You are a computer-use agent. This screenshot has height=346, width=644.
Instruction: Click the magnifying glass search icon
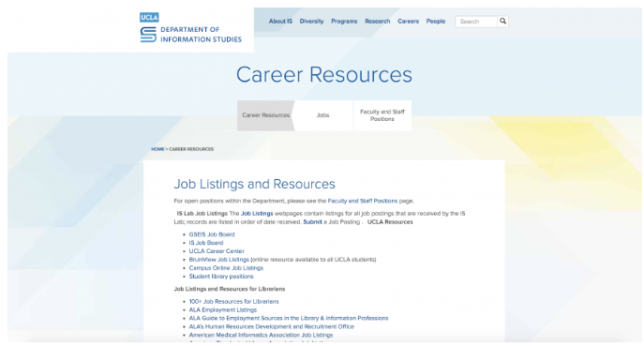(x=502, y=21)
